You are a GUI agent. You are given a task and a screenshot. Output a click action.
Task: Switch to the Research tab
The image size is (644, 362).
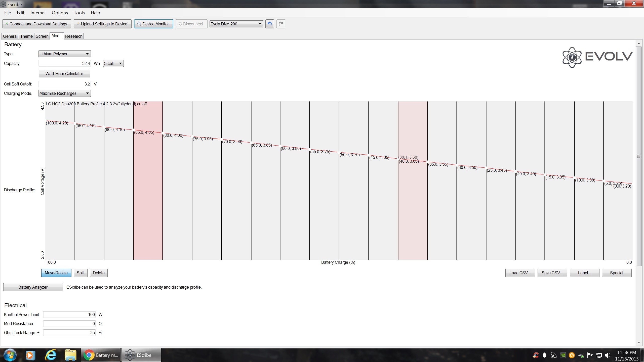point(74,36)
